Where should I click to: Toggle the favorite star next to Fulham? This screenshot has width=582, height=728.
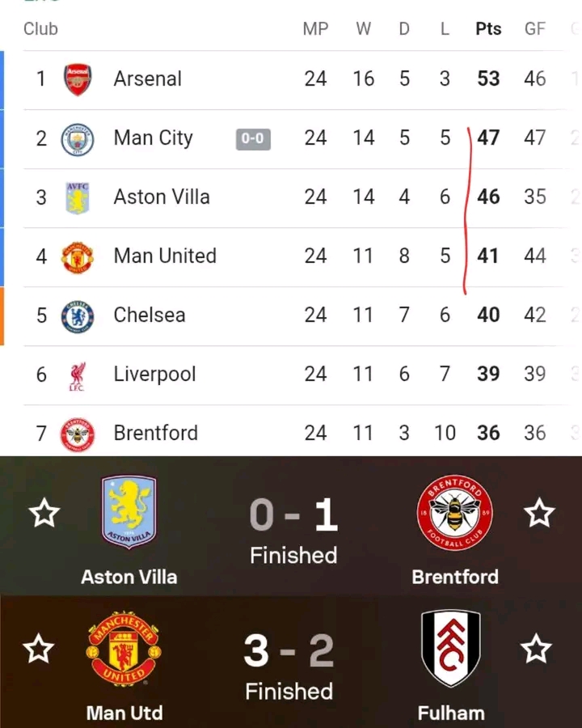pos(535,649)
